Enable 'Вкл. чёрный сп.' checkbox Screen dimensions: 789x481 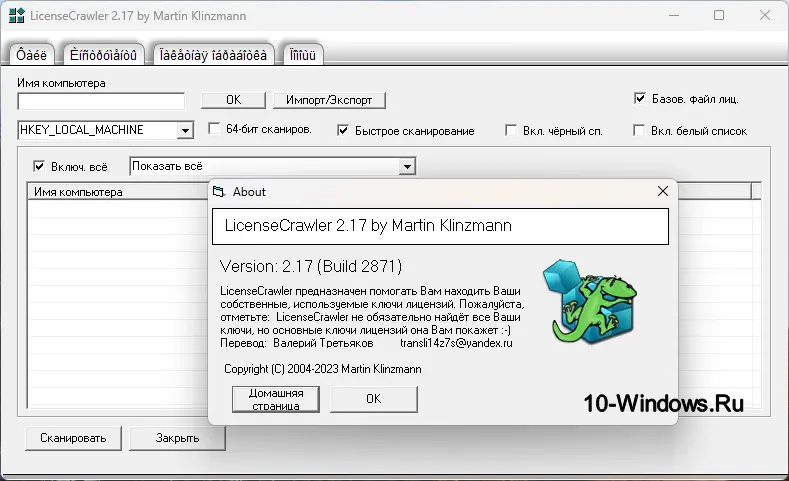click(x=511, y=131)
